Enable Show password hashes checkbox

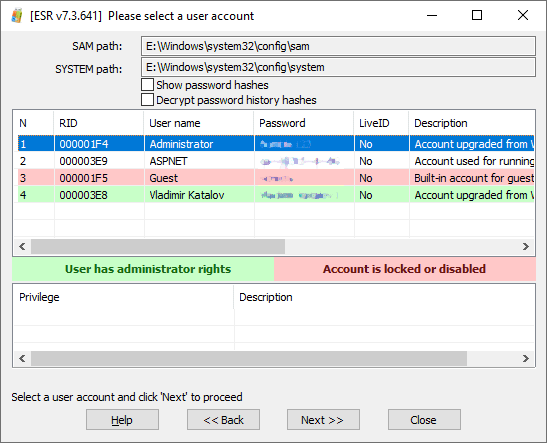(147, 85)
